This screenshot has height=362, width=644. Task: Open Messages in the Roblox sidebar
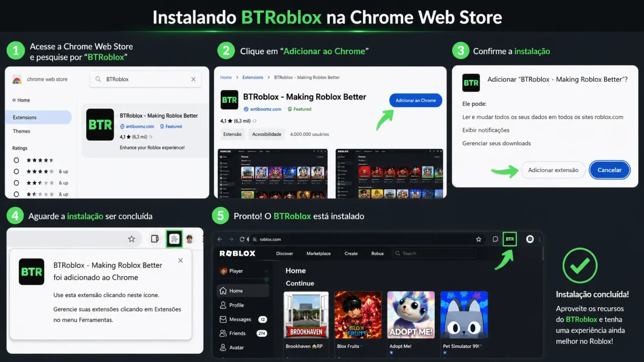point(243,319)
